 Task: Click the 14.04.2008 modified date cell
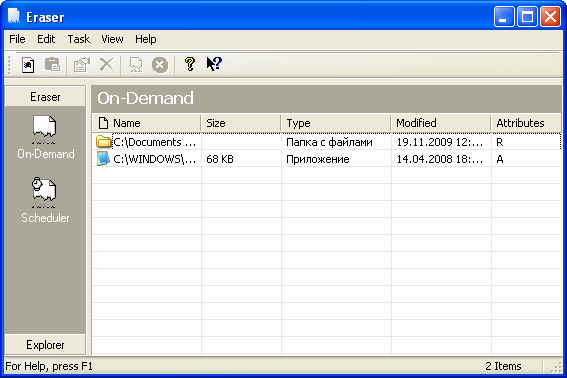click(x=440, y=159)
